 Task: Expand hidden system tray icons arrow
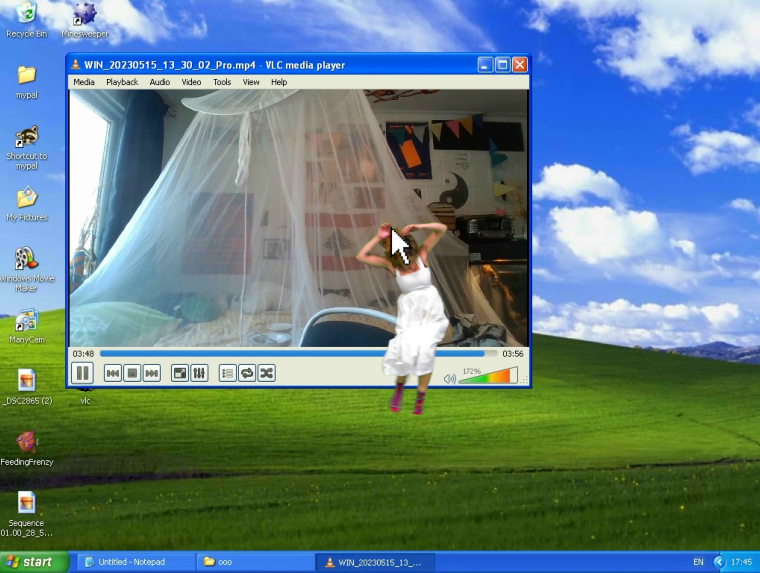(x=719, y=562)
